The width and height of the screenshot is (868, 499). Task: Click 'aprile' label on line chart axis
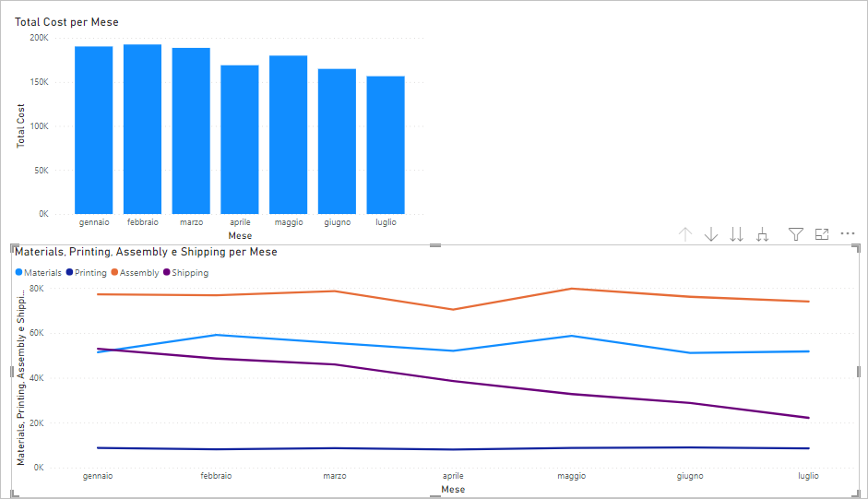453,476
